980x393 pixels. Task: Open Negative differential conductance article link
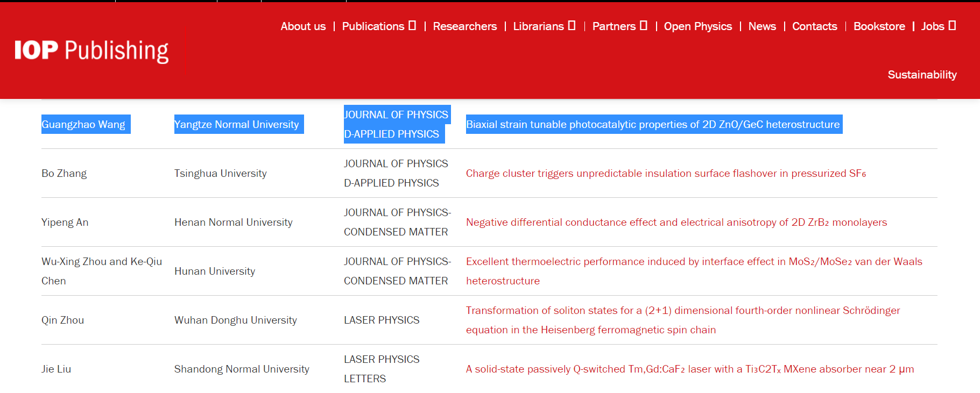676,223
